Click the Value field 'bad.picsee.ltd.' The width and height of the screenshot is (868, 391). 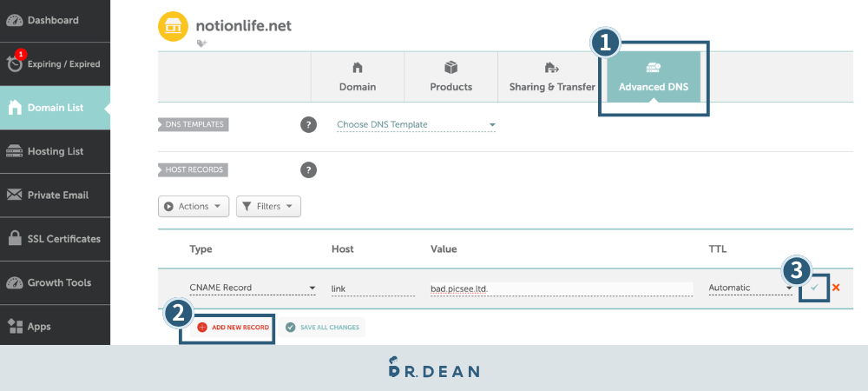[x=562, y=288]
